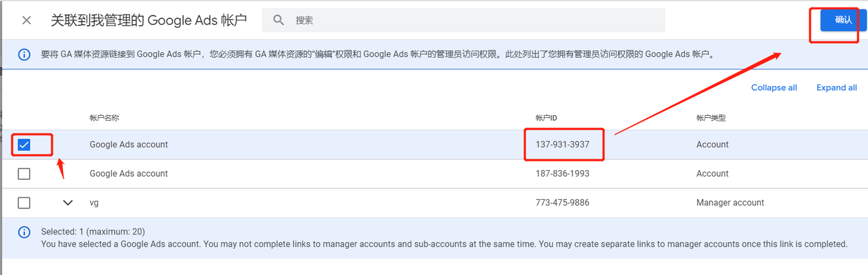Viewport: 868px width, 275px height.
Task: Check account 187-836-1993 checkbox
Action: coord(24,174)
